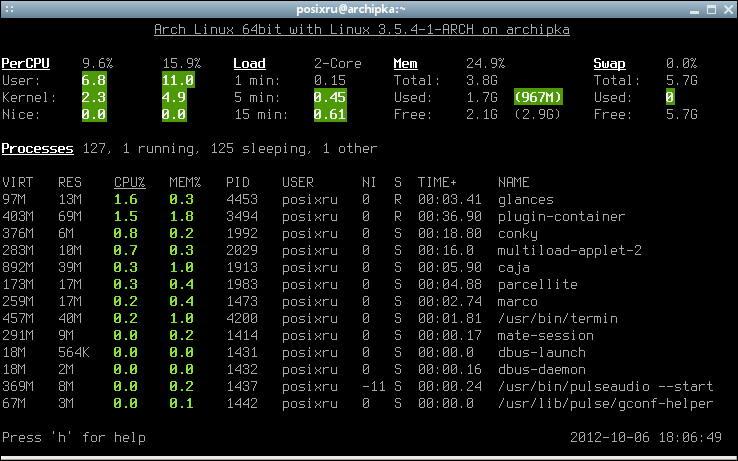
Task: Click PID 4453
Action: point(241,199)
